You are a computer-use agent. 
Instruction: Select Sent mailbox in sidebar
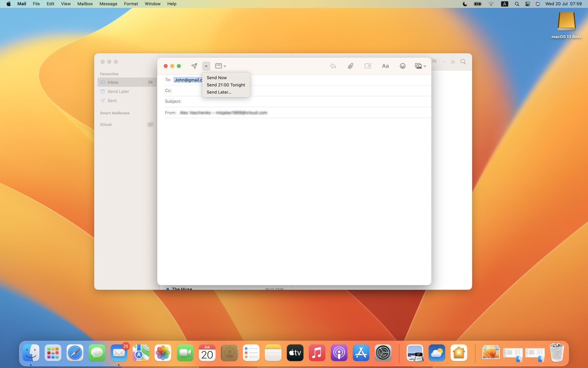(x=127, y=101)
